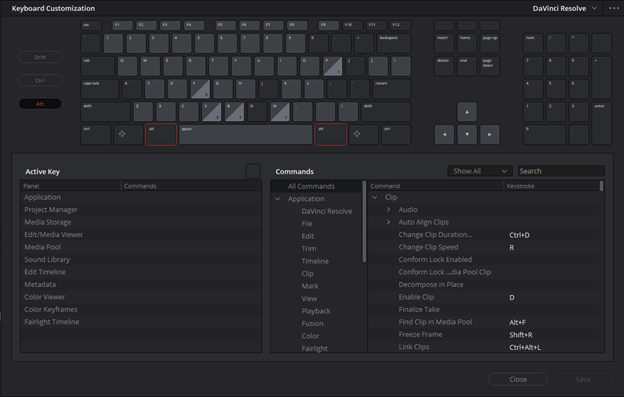Expand the Audio command group

[388, 210]
